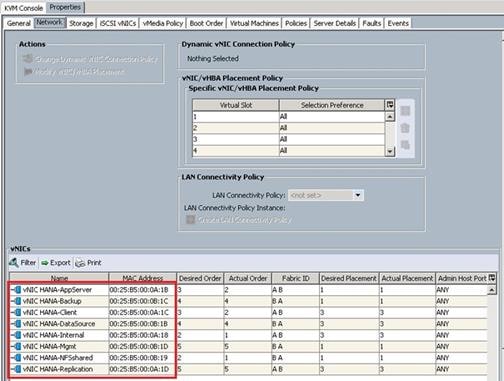Open the vMedia Policy tab
The image size is (504, 381).
coord(163,23)
